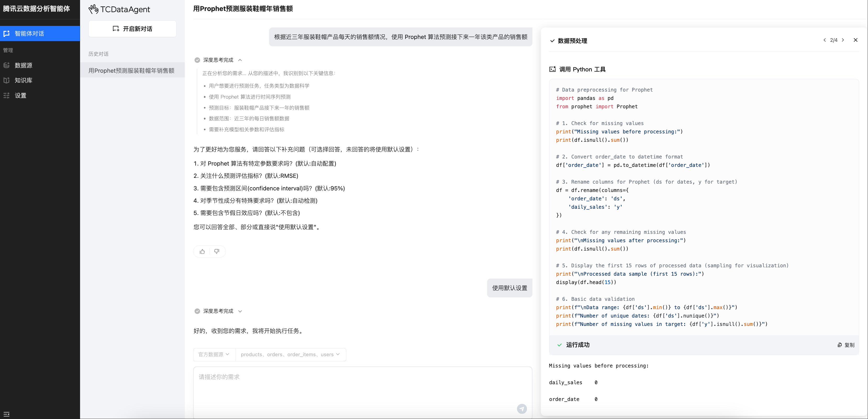
Task: Expand the second 深度思考完成 section
Action: tap(240, 311)
